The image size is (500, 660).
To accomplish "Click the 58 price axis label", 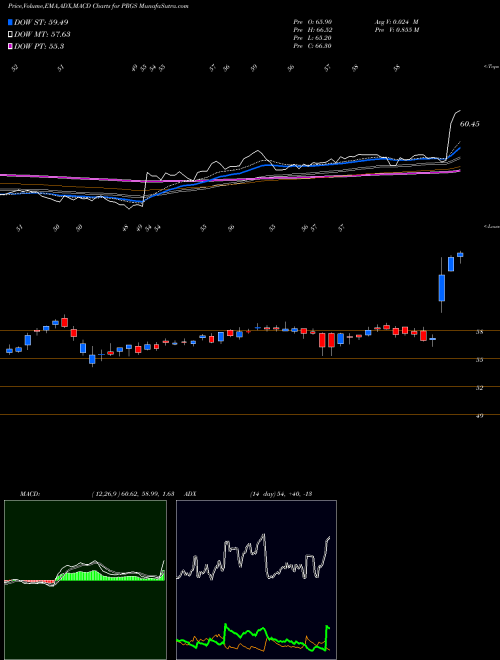I will click(479, 332).
